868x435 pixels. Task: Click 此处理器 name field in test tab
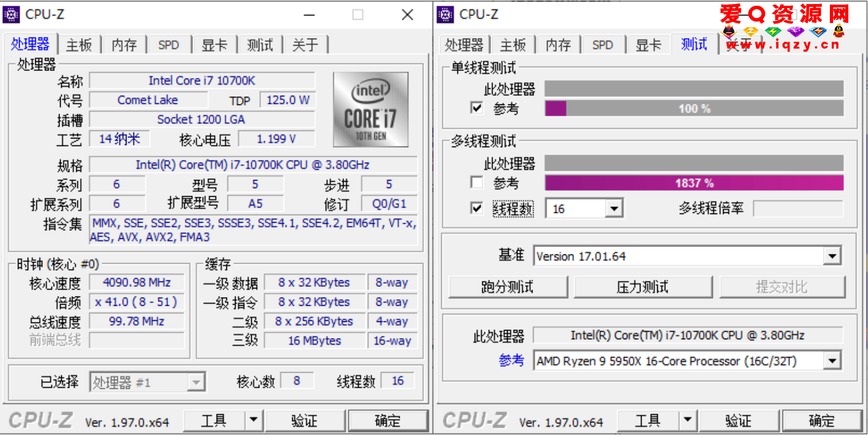tap(688, 335)
